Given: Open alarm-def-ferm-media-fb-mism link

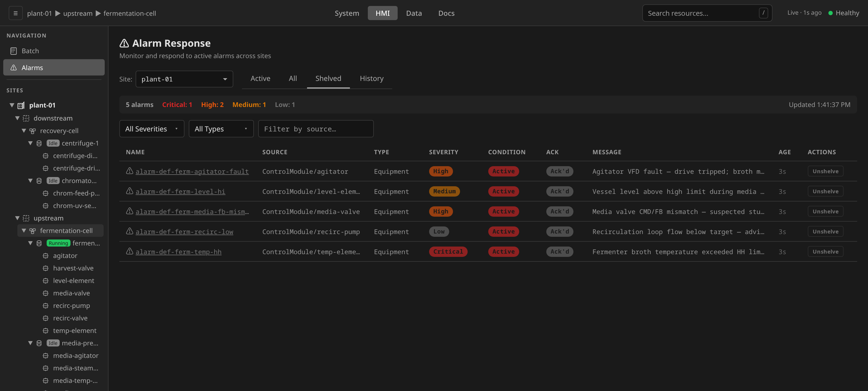Looking at the screenshot, I should [x=192, y=212].
